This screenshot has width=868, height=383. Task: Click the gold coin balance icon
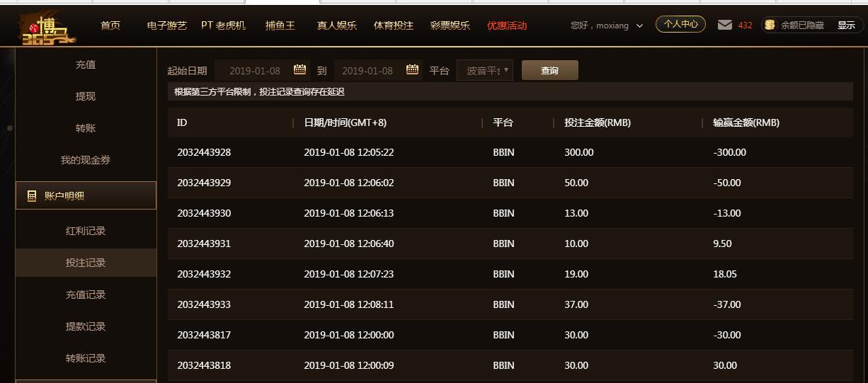point(770,25)
